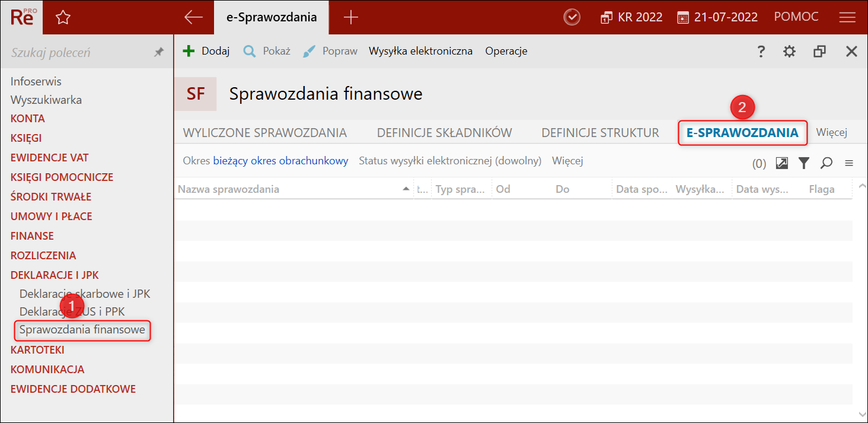Click the SF module badge
Image resolution: width=868 pixels, height=423 pixels.
click(x=196, y=94)
